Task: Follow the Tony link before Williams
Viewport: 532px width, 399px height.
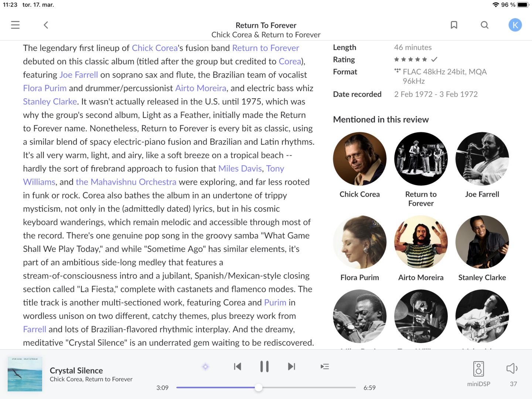Action: 275,168
